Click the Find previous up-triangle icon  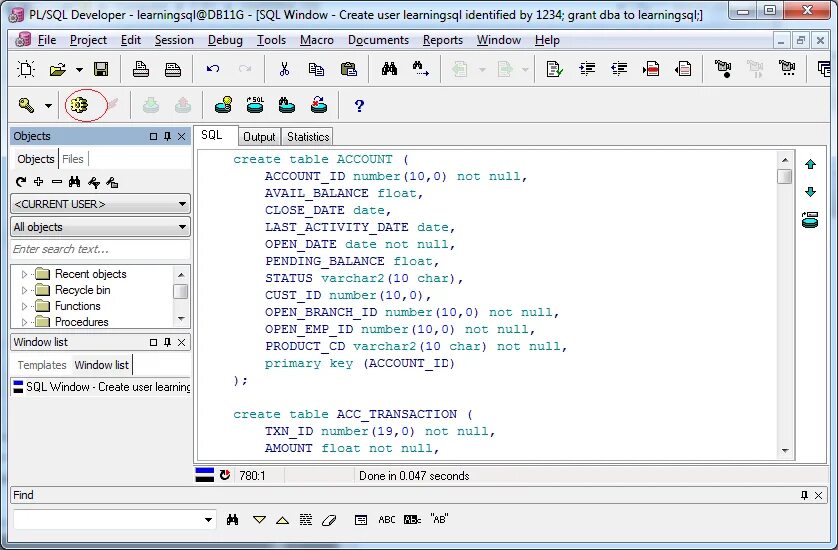tap(283, 520)
